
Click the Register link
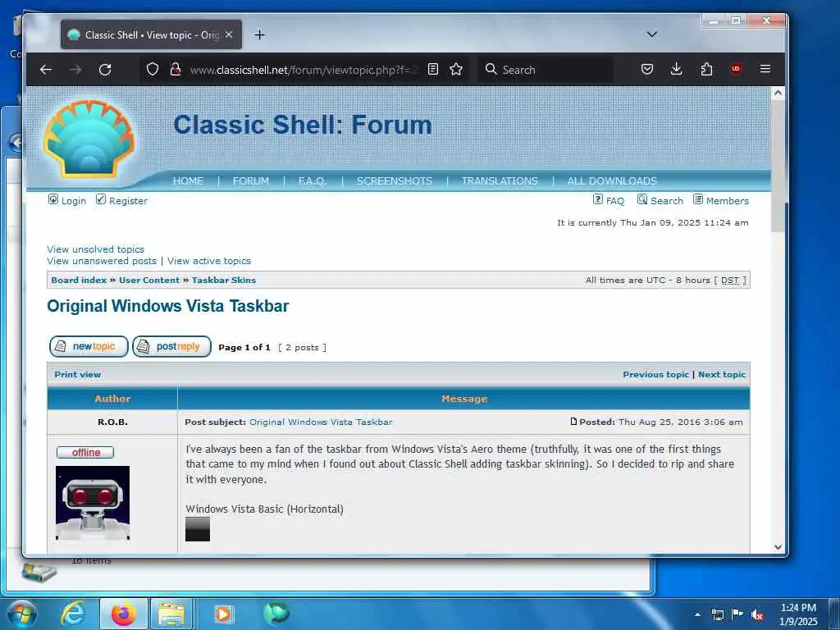pyautogui.click(x=128, y=201)
